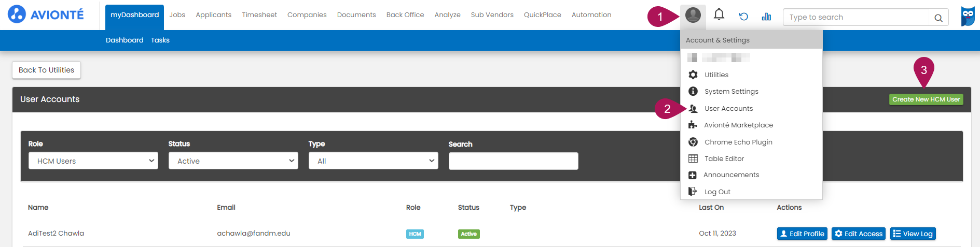Open the Type dropdown showing All
This screenshot has height=247, width=980.
[x=374, y=161]
